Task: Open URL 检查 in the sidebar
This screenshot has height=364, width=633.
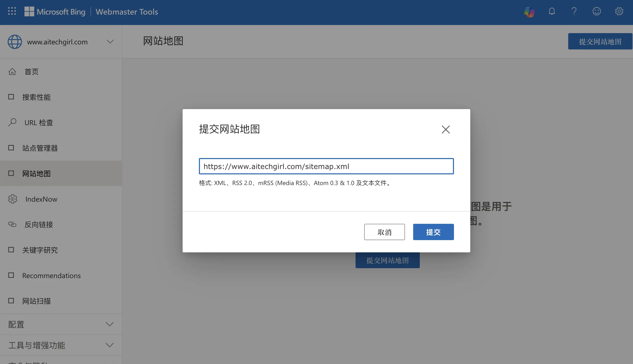Action: (x=61, y=122)
